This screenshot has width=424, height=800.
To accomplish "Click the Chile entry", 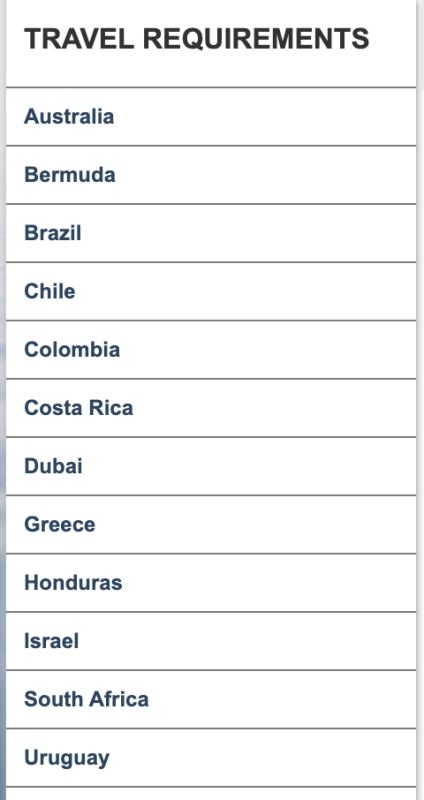I will (x=49, y=291).
